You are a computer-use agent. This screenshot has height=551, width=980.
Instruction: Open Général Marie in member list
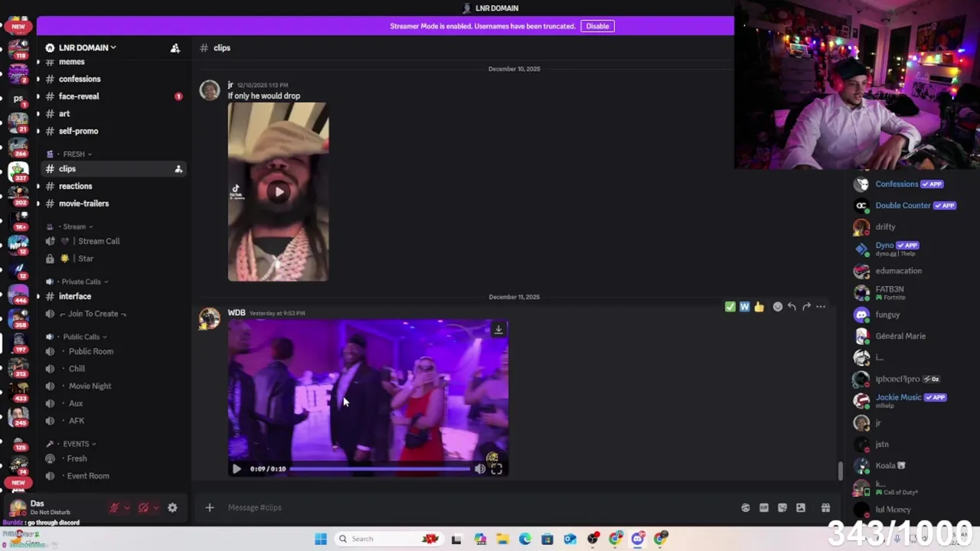(900, 336)
